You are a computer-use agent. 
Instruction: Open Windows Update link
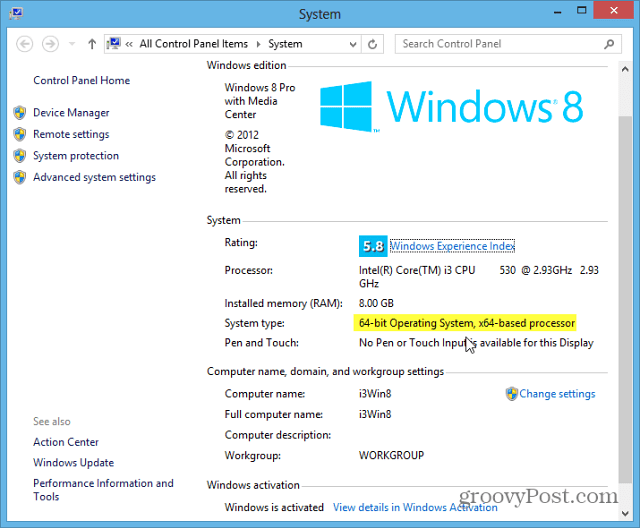pos(73,463)
